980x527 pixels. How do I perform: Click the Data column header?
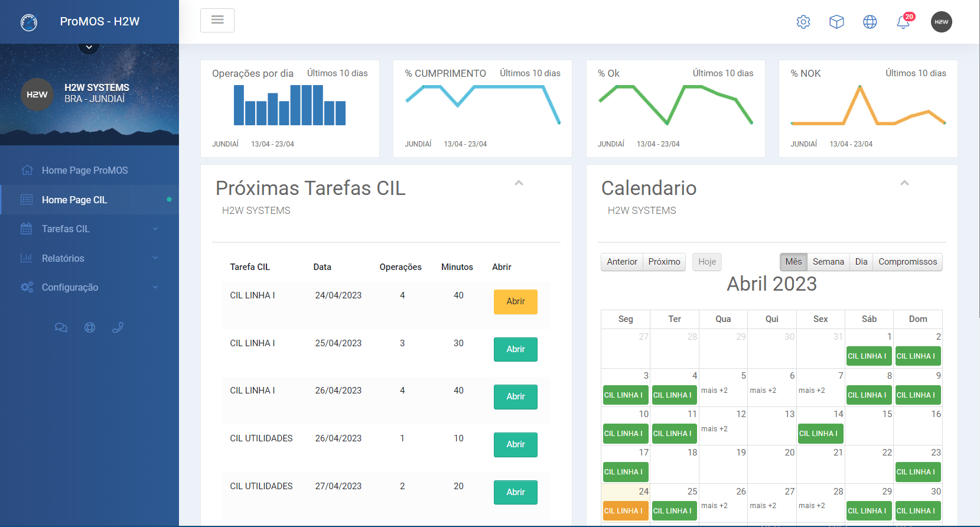click(x=322, y=267)
